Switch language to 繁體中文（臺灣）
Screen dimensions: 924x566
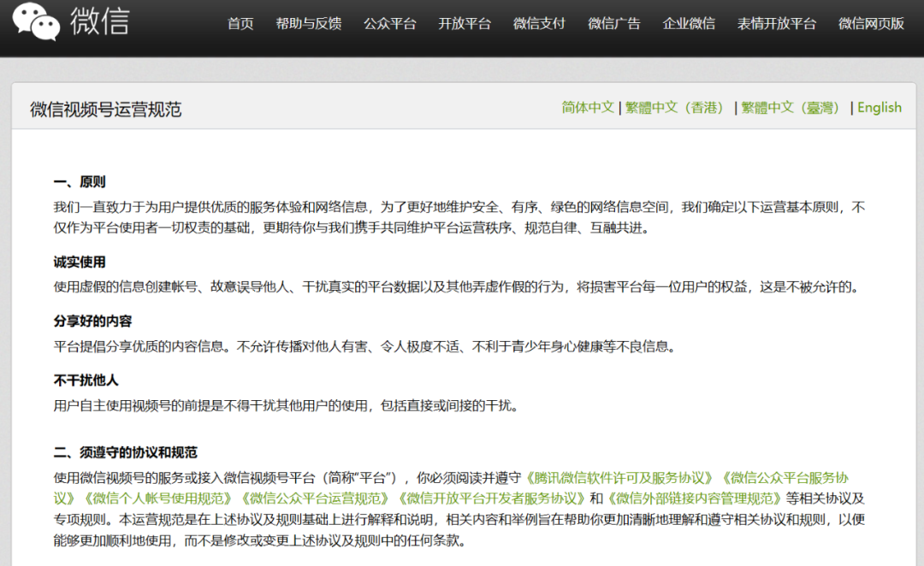792,107
